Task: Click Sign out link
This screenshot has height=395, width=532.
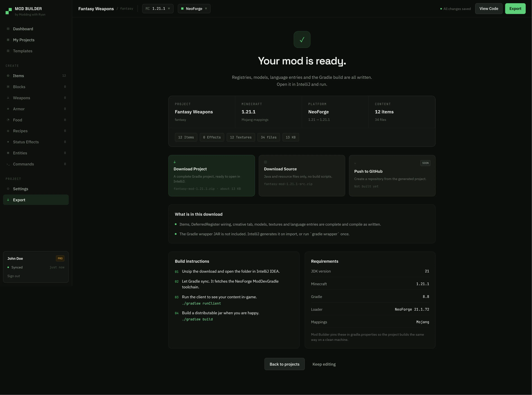Action: (14, 276)
